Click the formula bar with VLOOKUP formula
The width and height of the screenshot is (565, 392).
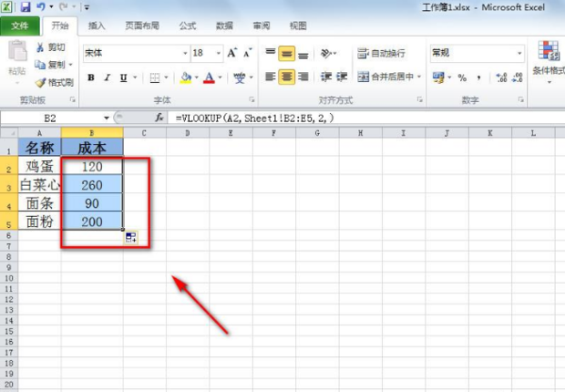pos(366,118)
